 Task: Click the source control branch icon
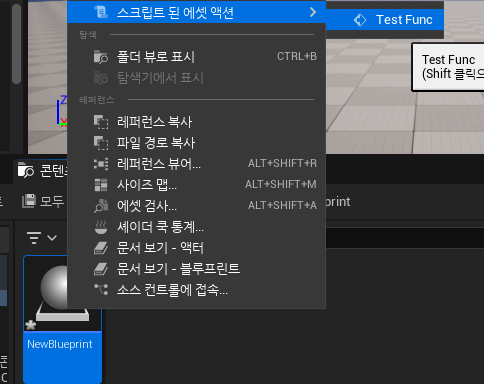(101, 289)
